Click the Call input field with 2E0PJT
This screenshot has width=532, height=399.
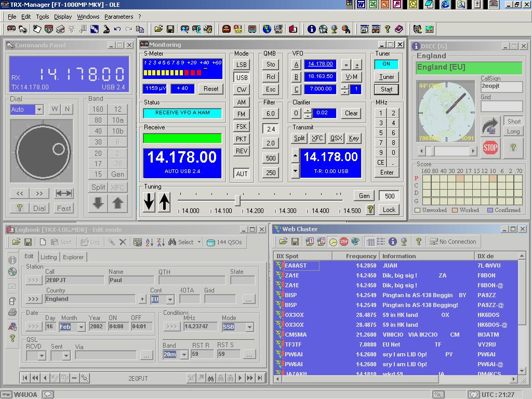[x=75, y=280]
